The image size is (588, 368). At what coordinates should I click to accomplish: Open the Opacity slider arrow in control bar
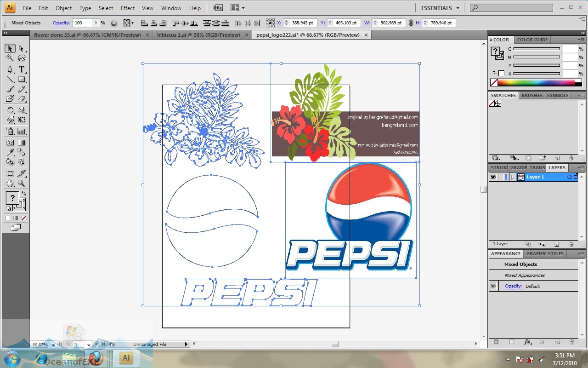coord(96,23)
